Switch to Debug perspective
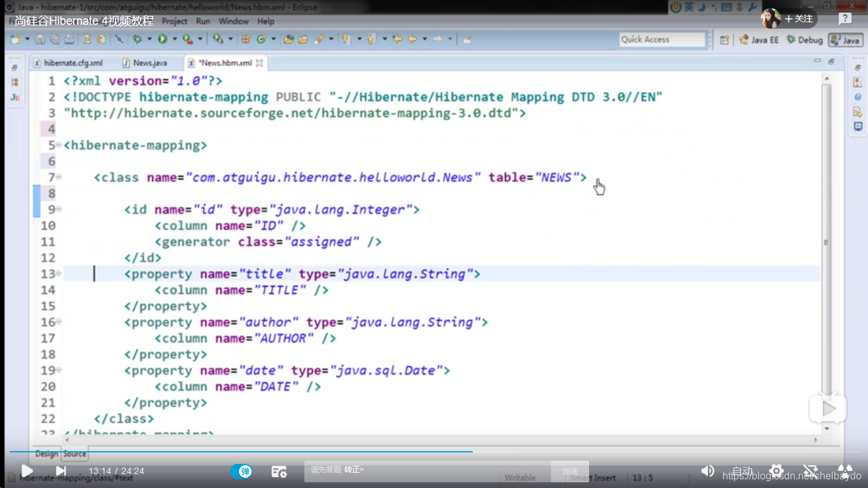The image size is (868, 488). point(804,39)
